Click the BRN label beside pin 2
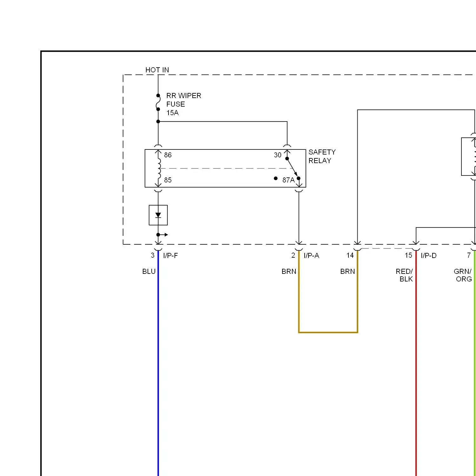Screen dimensions: 476x476 (289, 271)
